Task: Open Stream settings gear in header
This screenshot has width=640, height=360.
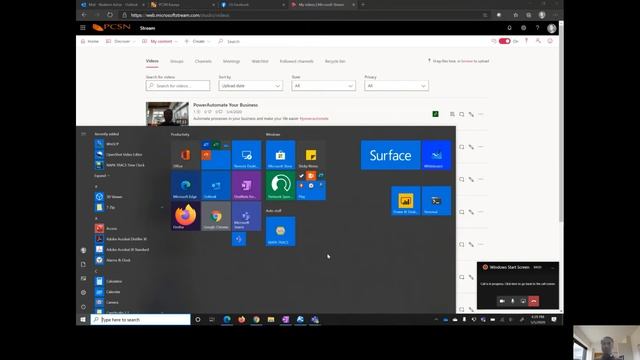Action: click(x=523, y=28)
